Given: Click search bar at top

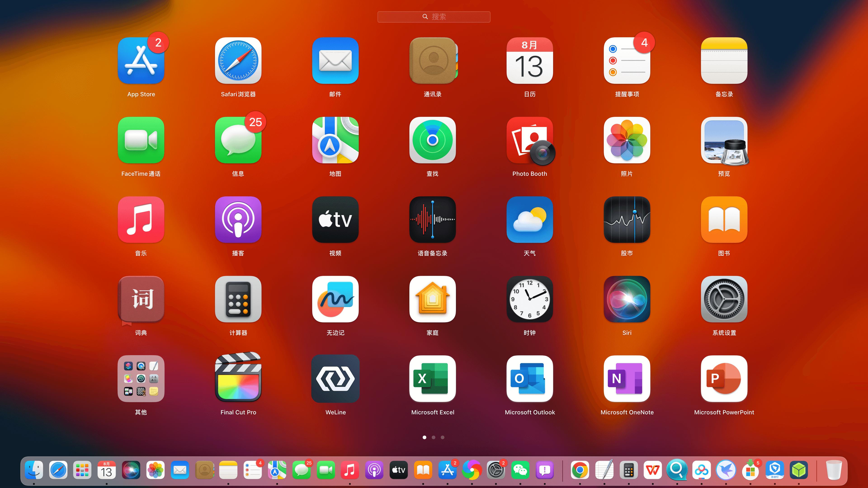Looking at the screenshot, I should coord(434,16).
